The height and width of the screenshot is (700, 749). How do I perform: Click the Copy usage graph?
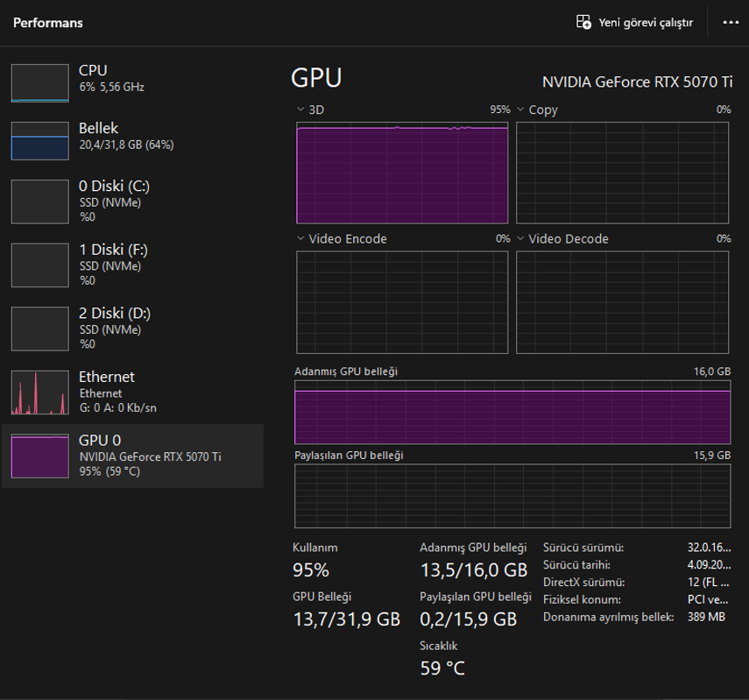click(x=623, y=173)
